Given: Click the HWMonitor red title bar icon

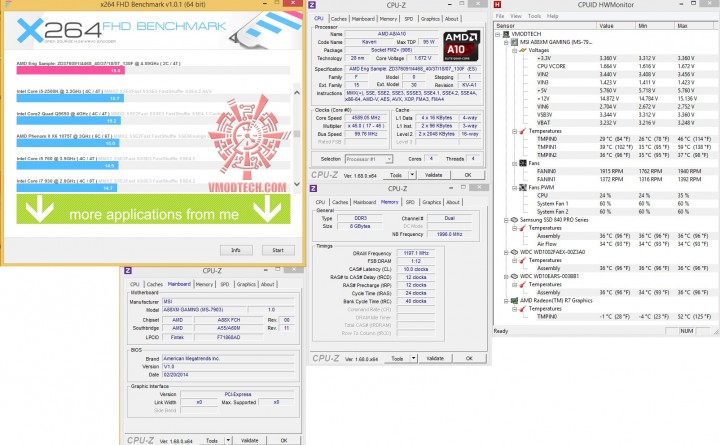Looking at the screenshot, I should click(497, 5).
